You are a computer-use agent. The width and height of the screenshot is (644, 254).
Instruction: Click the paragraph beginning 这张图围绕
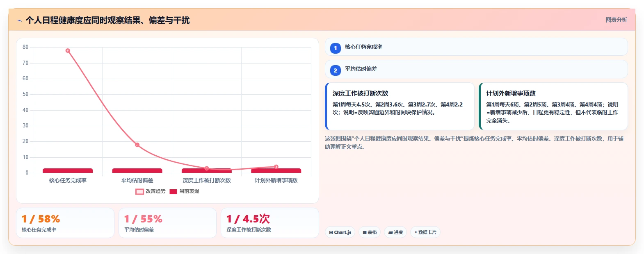point(474,143)
